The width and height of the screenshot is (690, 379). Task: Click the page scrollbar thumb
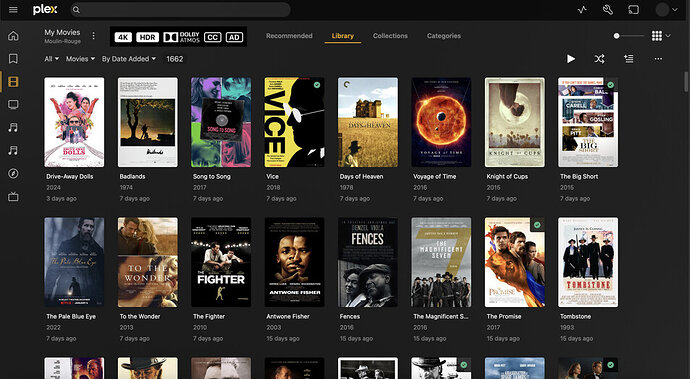[x=686, y=82]
